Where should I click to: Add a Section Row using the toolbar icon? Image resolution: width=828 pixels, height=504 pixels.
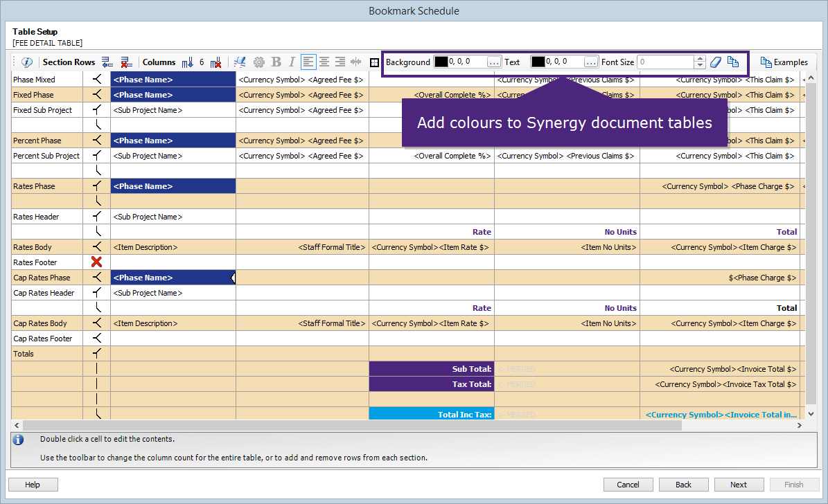point(106,62)
